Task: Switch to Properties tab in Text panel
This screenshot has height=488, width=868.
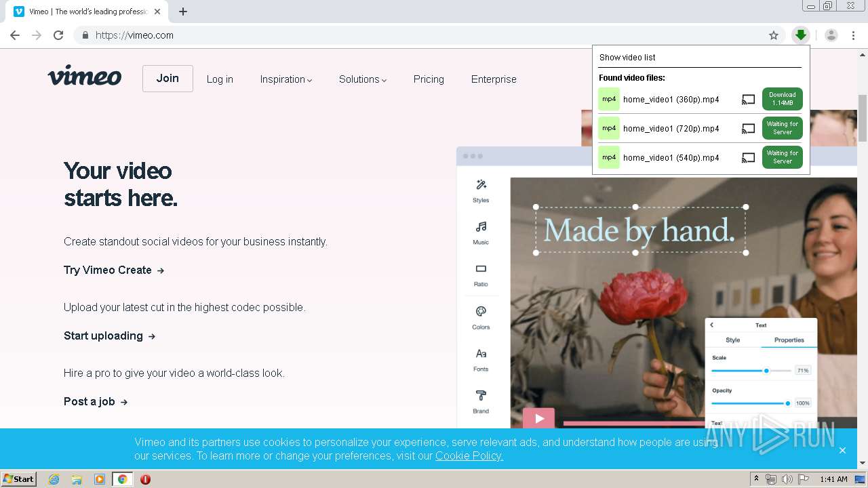Action: point(789,340)
